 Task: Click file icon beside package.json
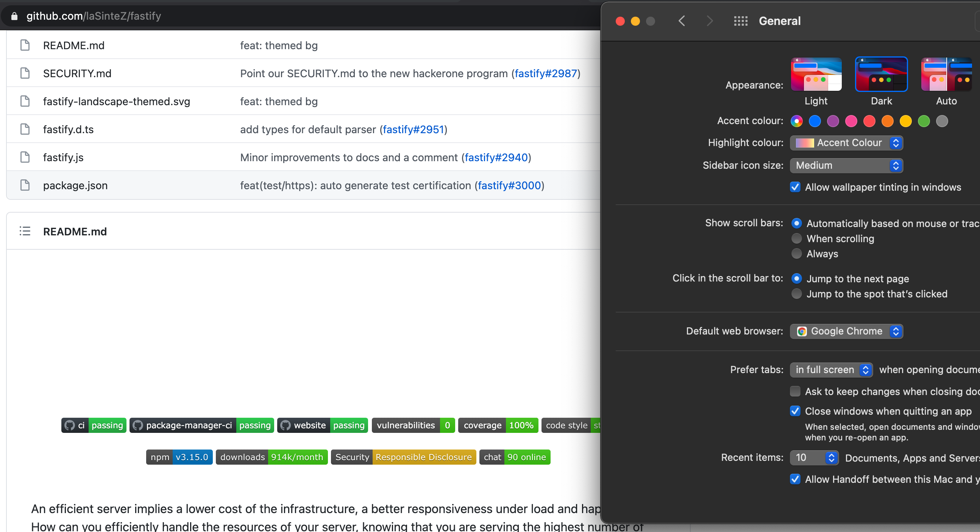[25, 185]
